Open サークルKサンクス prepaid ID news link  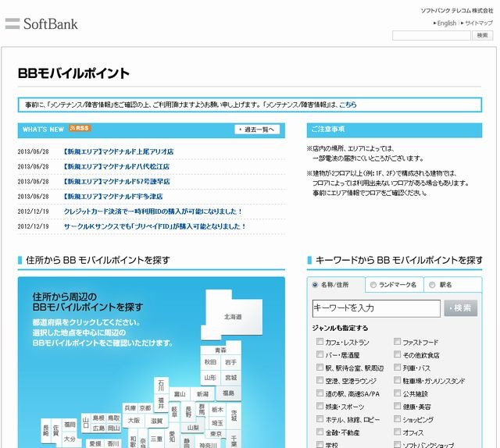[155, 226]
